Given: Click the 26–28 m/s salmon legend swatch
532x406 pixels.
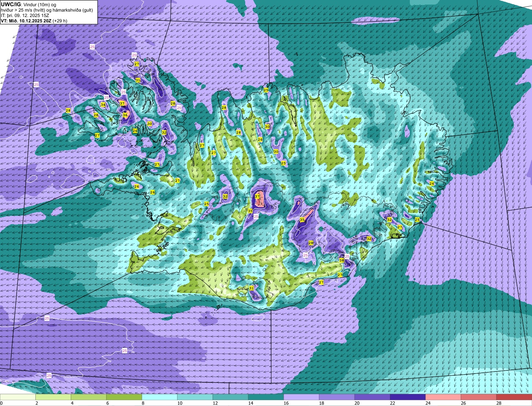Looking at the screenshot, I should [479, 397].
